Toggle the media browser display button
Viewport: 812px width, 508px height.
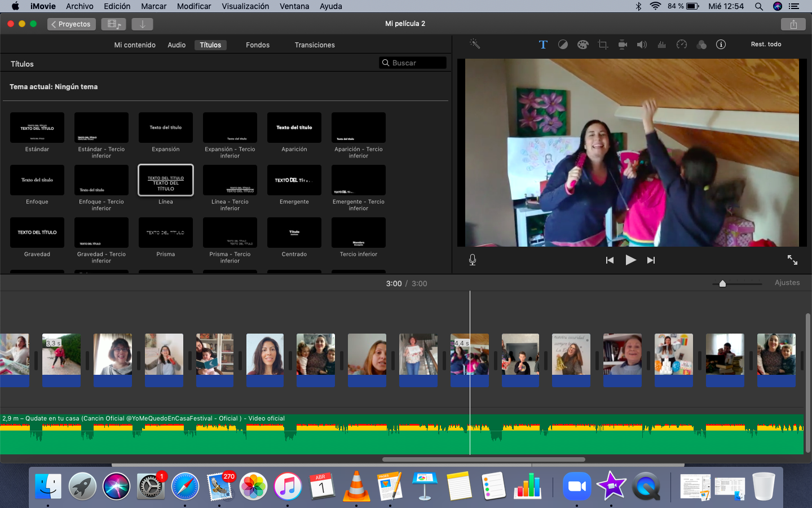(114, 24)
